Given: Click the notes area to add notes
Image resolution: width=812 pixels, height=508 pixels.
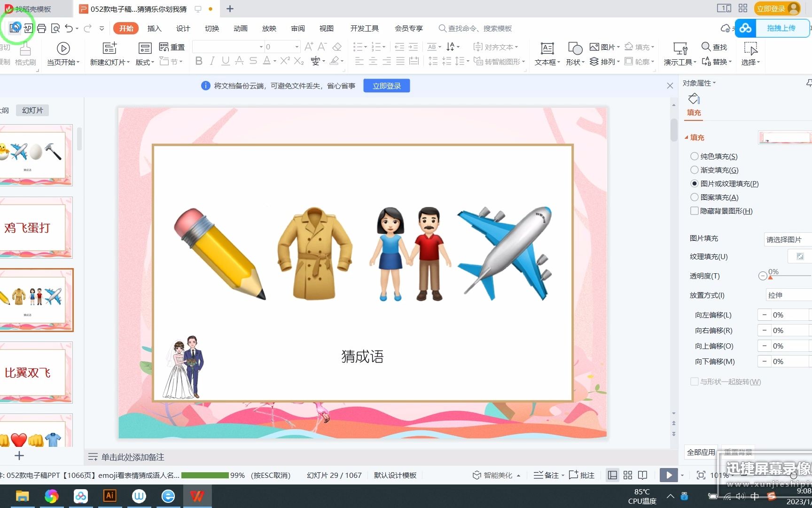Looking at the screenshot, I should (x=133, y=457).
